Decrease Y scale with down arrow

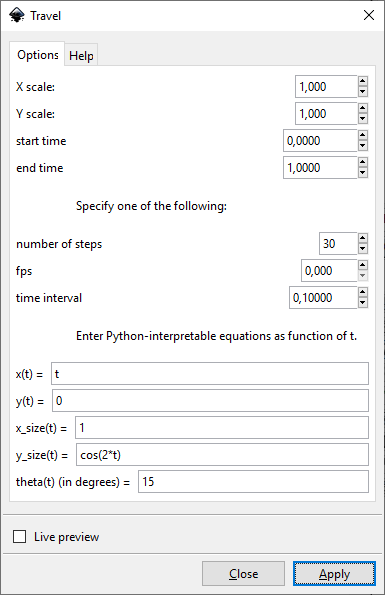[363, 119]
